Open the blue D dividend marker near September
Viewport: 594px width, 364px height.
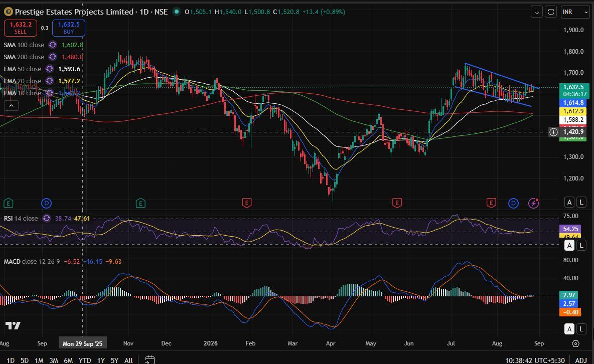[x=46, y=204]
